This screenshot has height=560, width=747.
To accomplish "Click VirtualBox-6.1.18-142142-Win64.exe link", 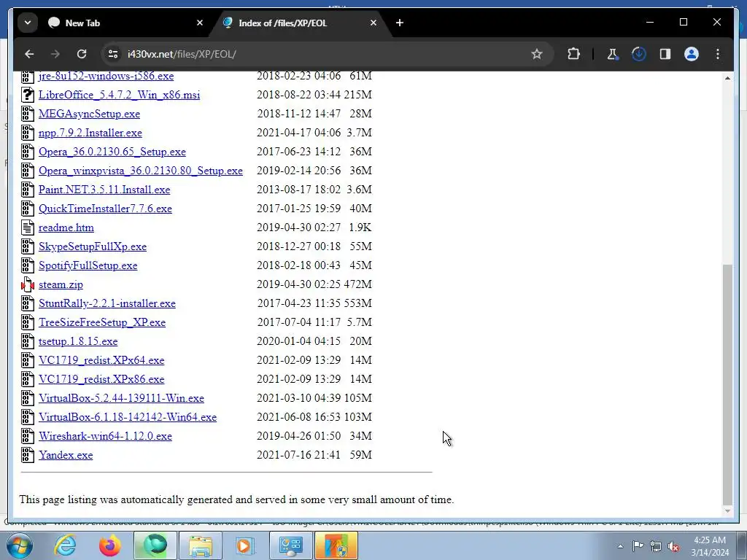I will tap(128, 417).
